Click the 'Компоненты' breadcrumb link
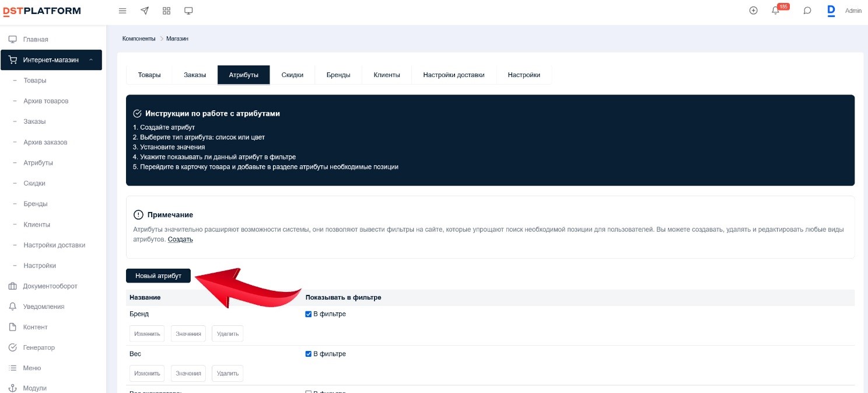This screenshot has height=393, width=868. (x=139, y=39)
